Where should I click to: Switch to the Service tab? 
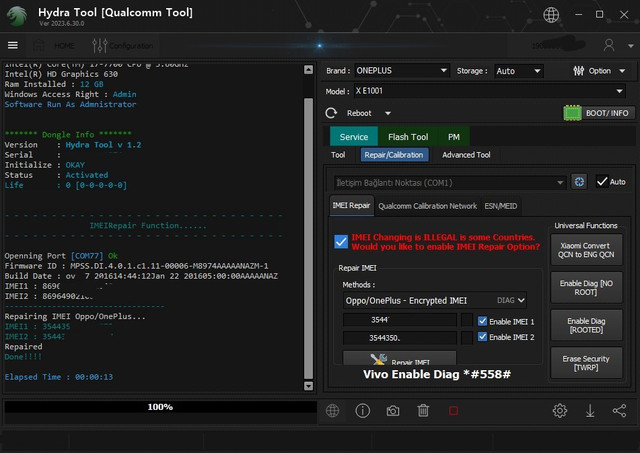click(x=353, y=137)
